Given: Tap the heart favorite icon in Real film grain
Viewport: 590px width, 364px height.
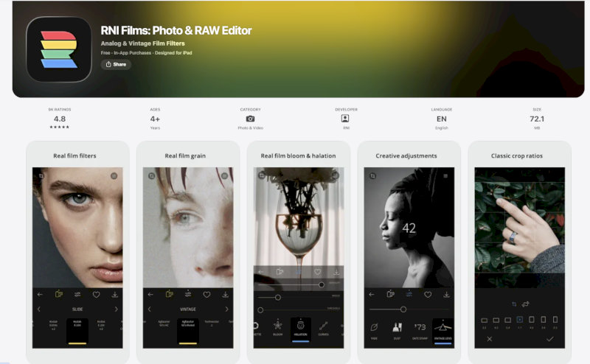Looking at the screenshot, I should pos(207,295).
